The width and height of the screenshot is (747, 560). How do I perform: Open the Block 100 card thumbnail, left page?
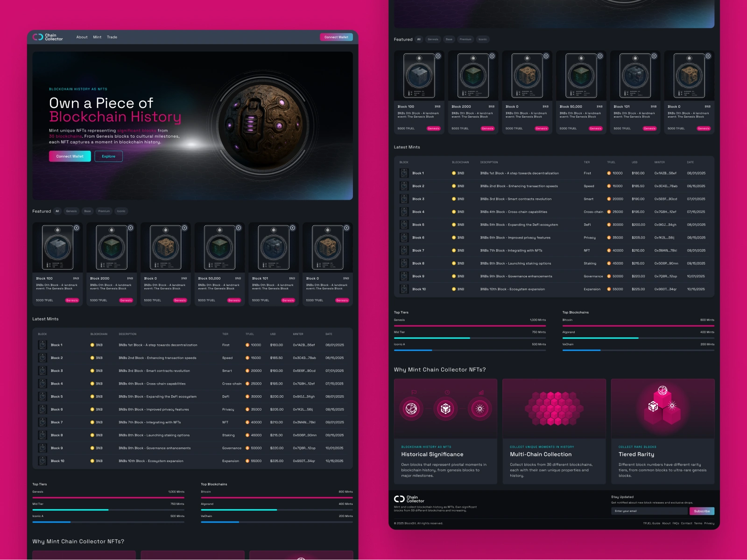(x=57, y=248)
